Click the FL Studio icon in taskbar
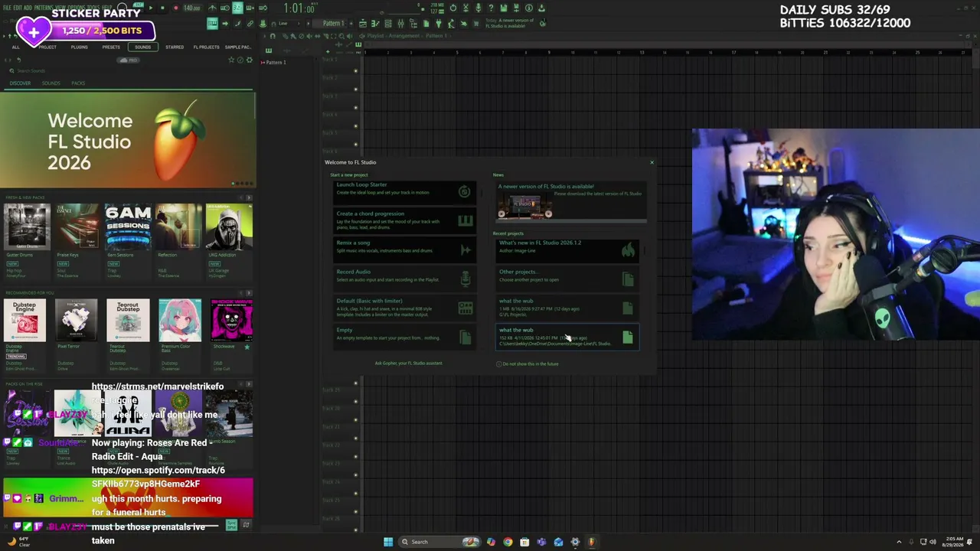 [592, 542]
